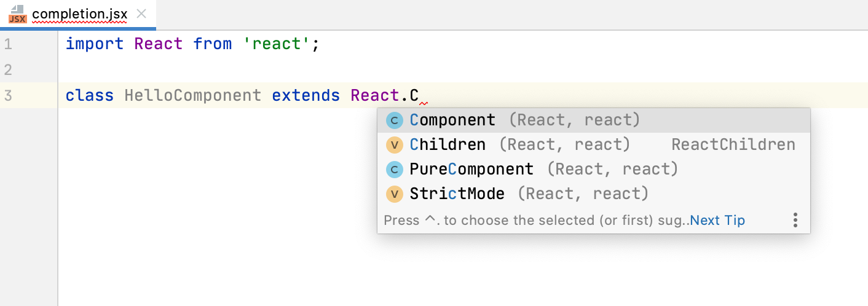Click line number 3 in the gutter

click(7, 96)
